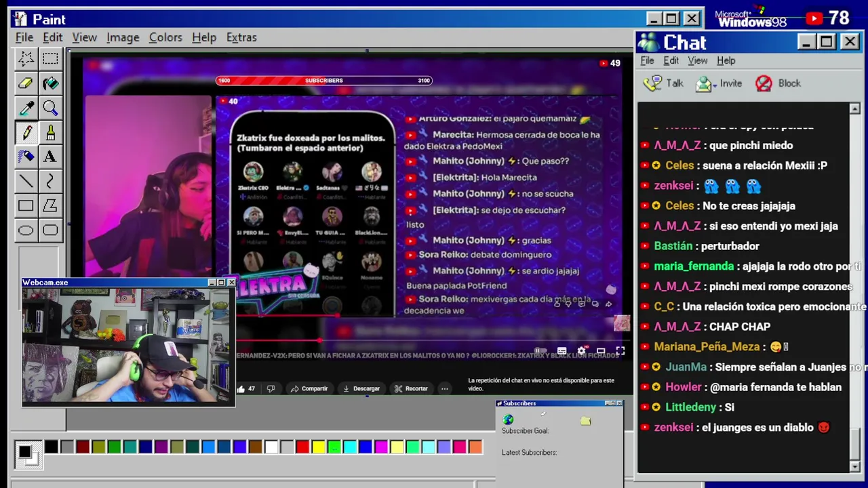
Task: Choose the Fill With Color bucket
Action: click(x=50, y=83)
